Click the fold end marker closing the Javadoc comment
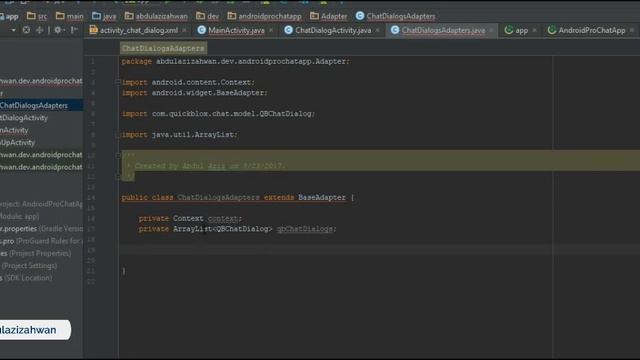This screenshot has width=640, height=360. pos(118,176)
